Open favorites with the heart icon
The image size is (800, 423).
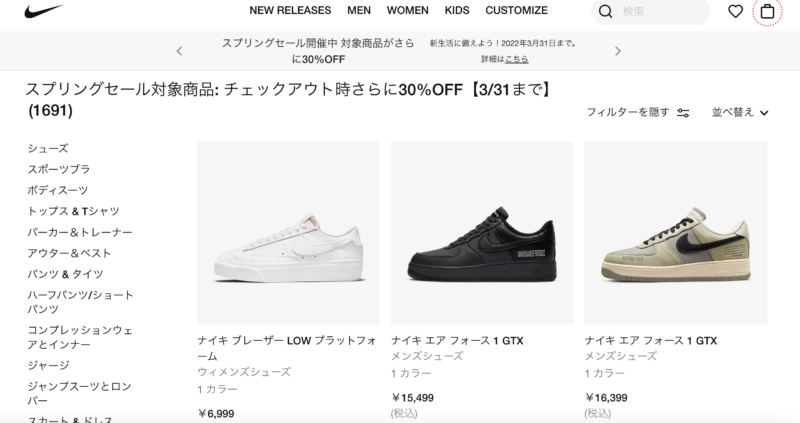pyautogui.click(x=735, y=11)
